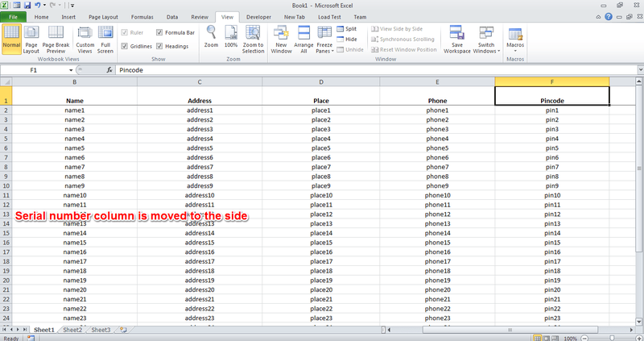
Task: Open Page Break Preview
Action: click(x=56, y=39)
